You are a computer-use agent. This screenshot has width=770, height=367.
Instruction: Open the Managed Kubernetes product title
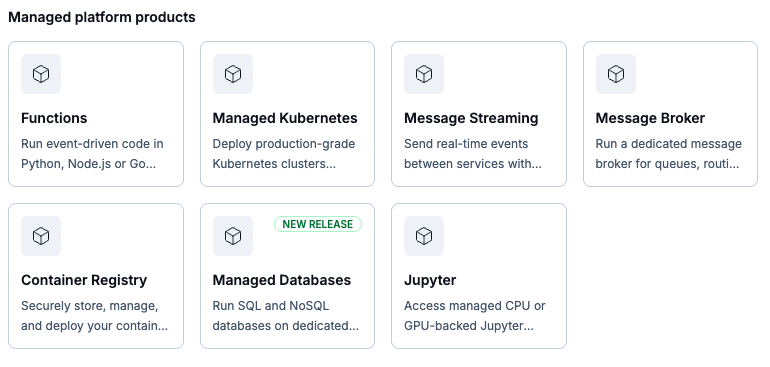point(285,118)
